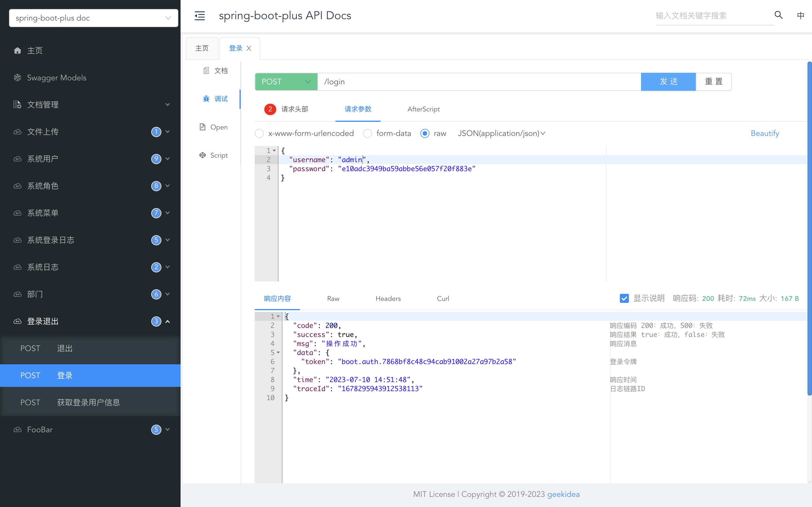Switch to the 请求头部 tab
The width and height of the screenshot is (812, 507).
[x=294, y=109]
